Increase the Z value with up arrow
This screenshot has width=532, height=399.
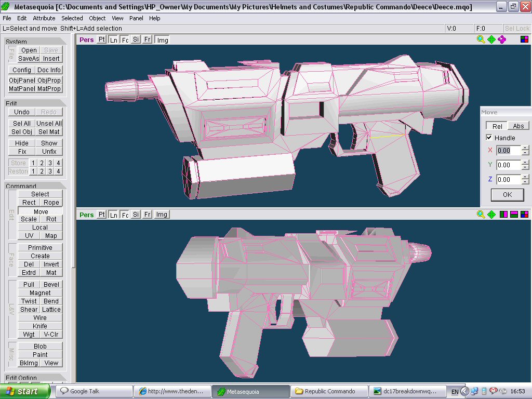pyautogui.click(x=525, y=177)
